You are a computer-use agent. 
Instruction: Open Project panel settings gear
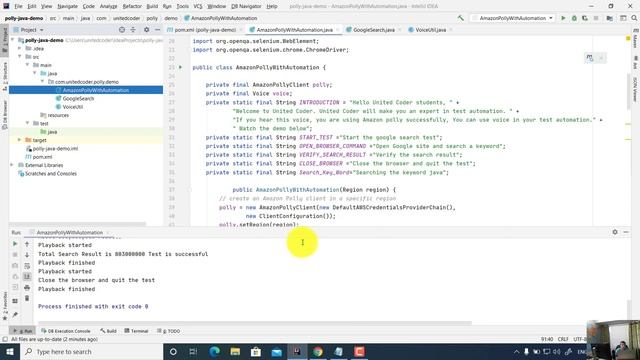click(x=147, y=30)
